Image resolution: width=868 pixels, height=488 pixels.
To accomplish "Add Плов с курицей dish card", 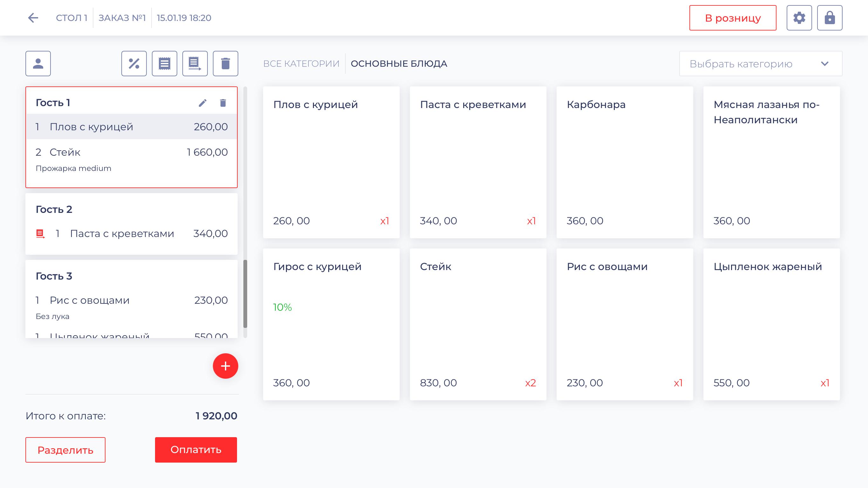I will point(331,162).
